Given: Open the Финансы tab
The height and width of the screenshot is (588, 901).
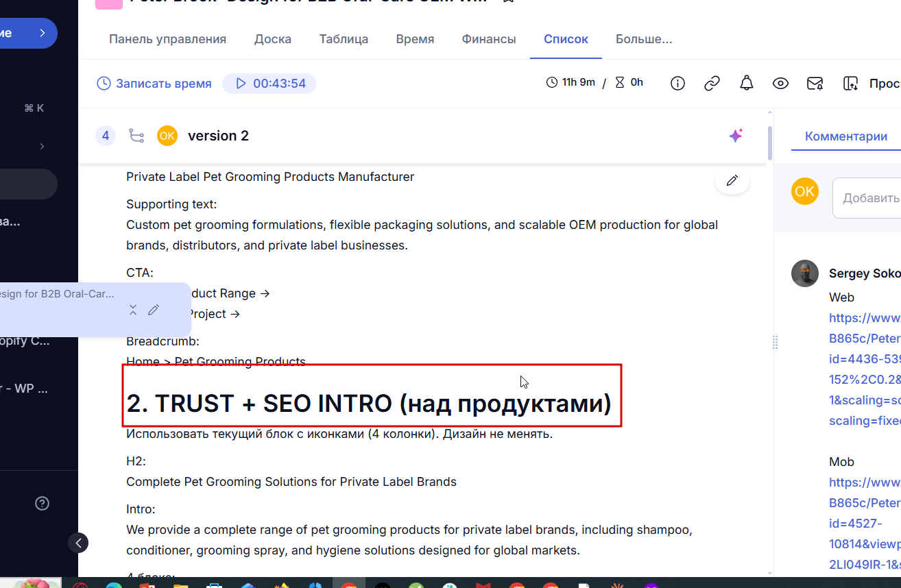Looking at the screenshot, I should [x=489, y=39].
